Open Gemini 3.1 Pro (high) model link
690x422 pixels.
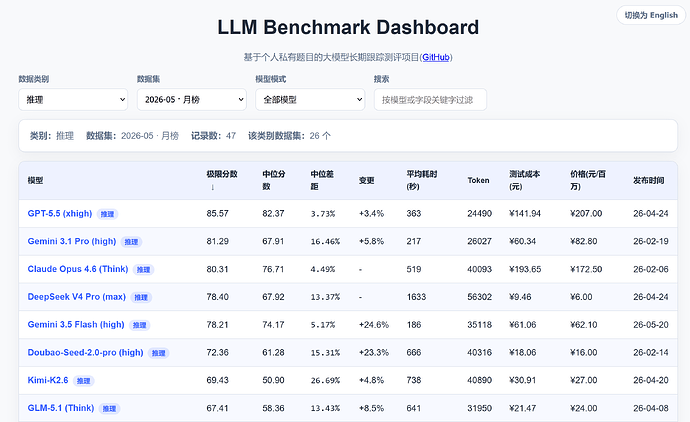coord(72,241)
